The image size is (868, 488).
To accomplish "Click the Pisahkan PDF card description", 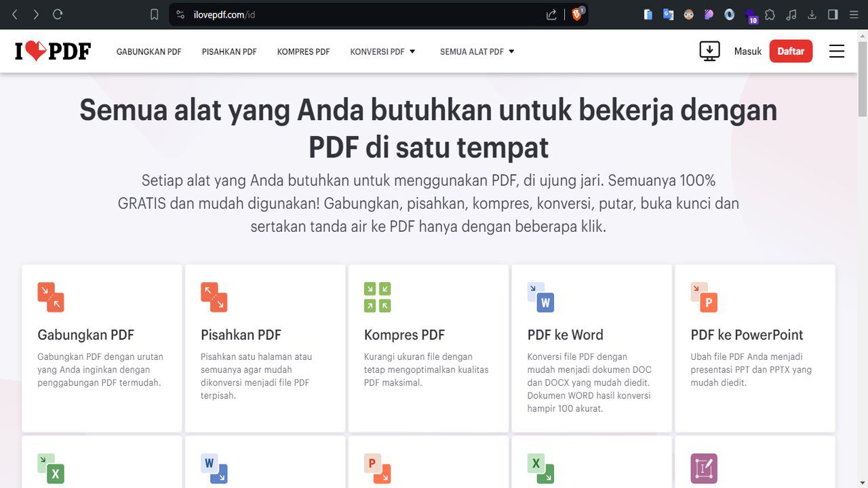I will coord(256,375).
